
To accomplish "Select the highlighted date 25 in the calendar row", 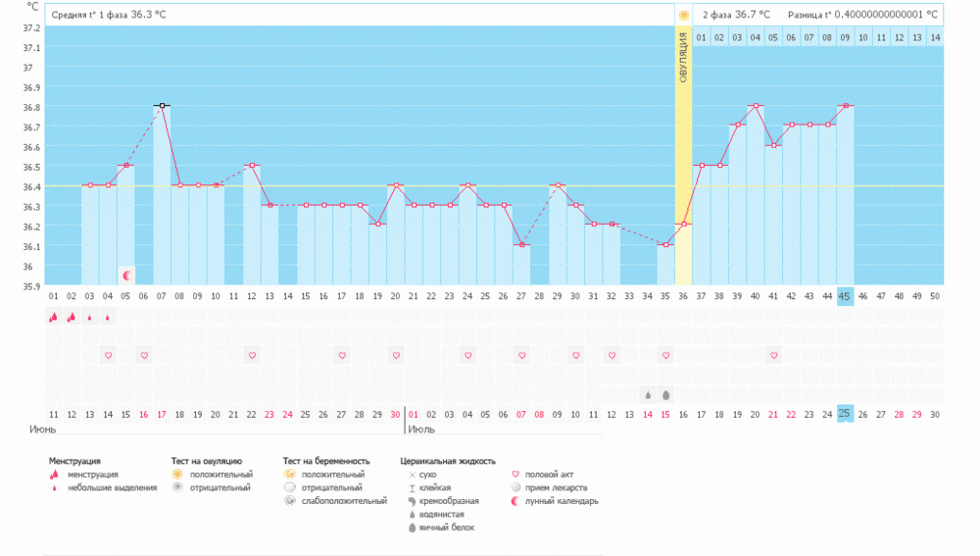I will (x=845, y=414).
